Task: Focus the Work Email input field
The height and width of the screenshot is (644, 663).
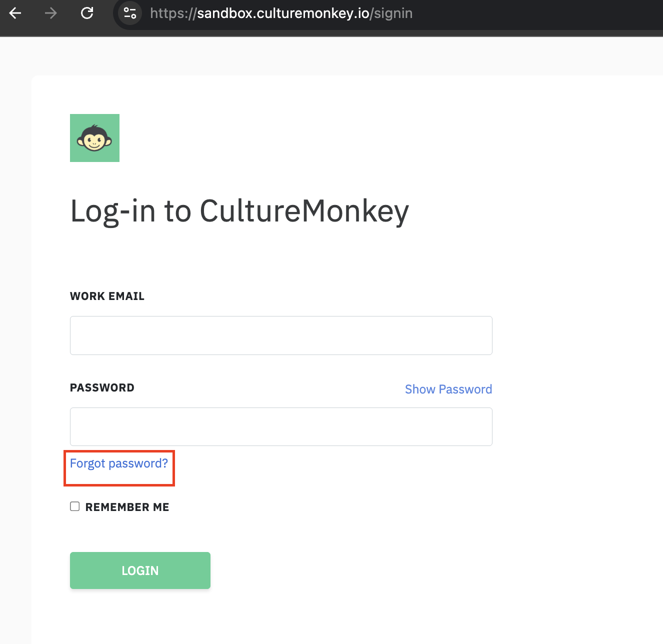Action: point(281,335)
